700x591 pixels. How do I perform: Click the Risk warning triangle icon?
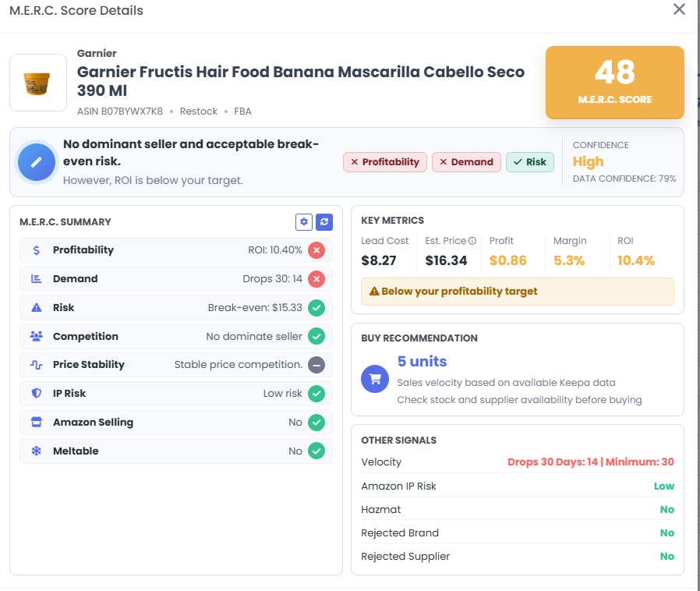(x=37, y=307)
